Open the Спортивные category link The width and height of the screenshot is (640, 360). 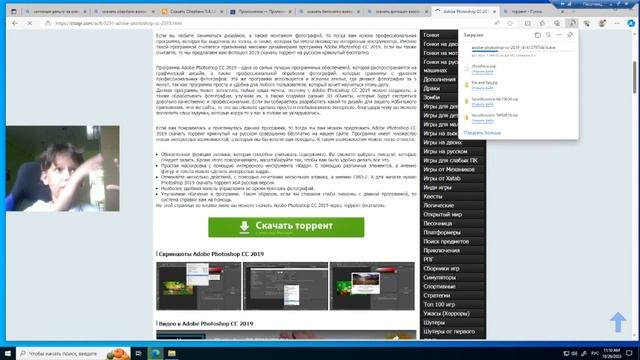pyautogui.click(x=440, y=287)
